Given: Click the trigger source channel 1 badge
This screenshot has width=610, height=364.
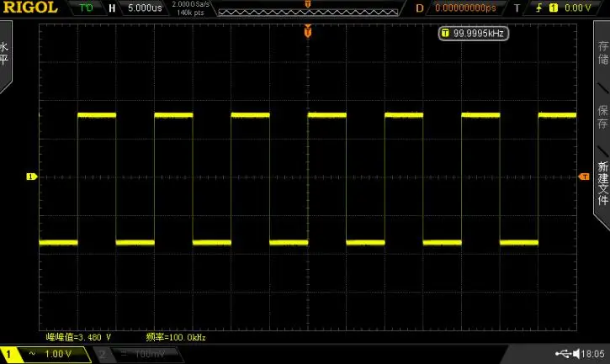Looking at the screenshot, I should [553, 8].
